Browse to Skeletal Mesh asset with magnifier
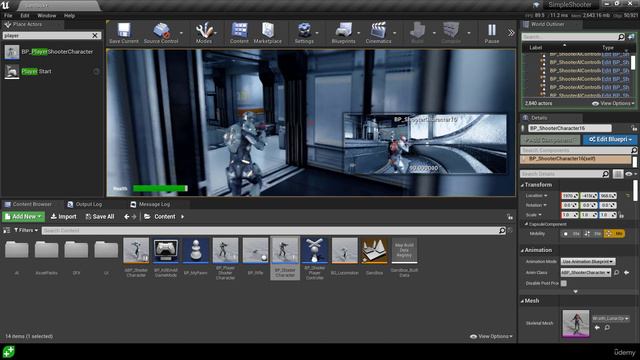Viewport: 640px width, 360px height. [607, 327]
